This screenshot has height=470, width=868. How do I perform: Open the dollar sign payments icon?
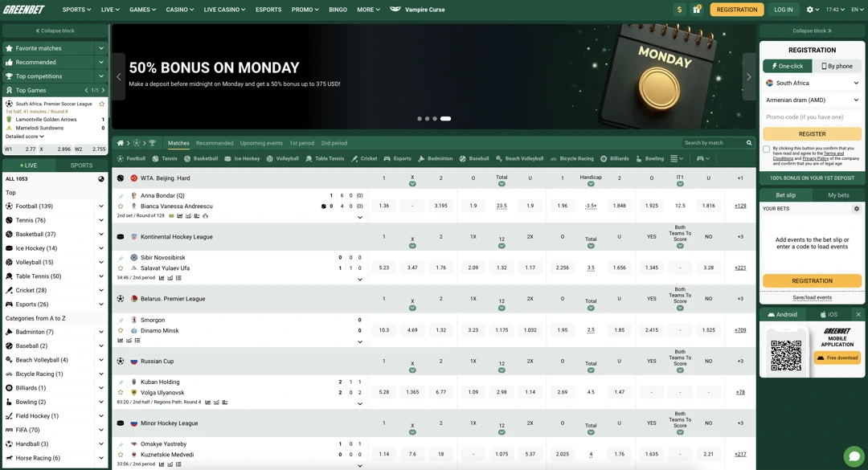click(x=679, y=10)
